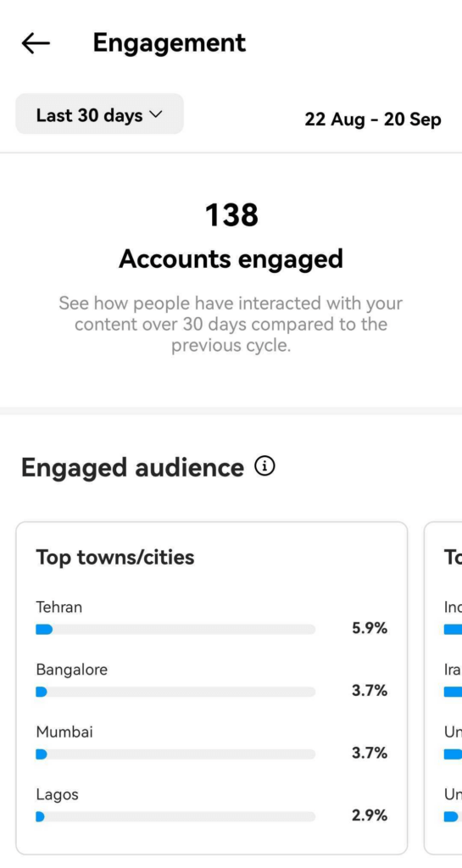Screen dimensions: 462x868
Task: Open the Top towns/cities card title
Action: (x=115, y=557)
